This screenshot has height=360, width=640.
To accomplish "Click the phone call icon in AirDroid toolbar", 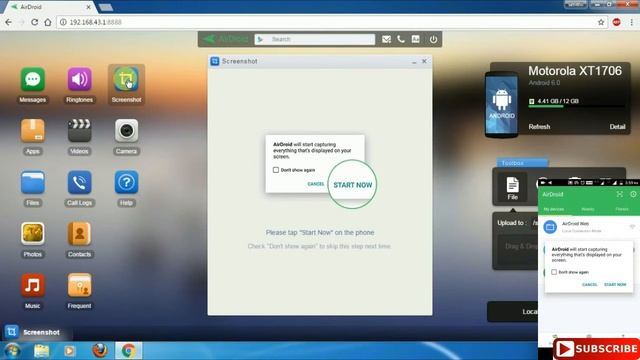I will [x=401, y=39].
